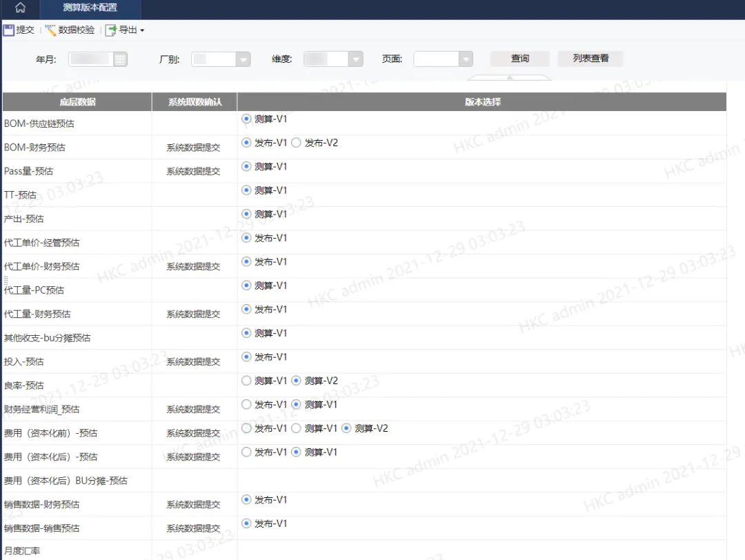Click 系统数据提交 in Pass量-预估 row
The image size is (745, 560).
pyautogui.click(x=193, y=172)
